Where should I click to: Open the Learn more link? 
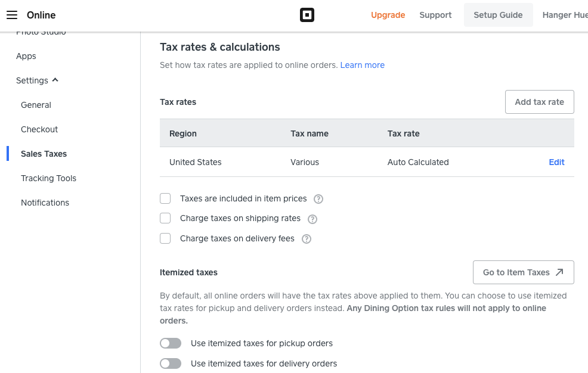coord(362,65)
